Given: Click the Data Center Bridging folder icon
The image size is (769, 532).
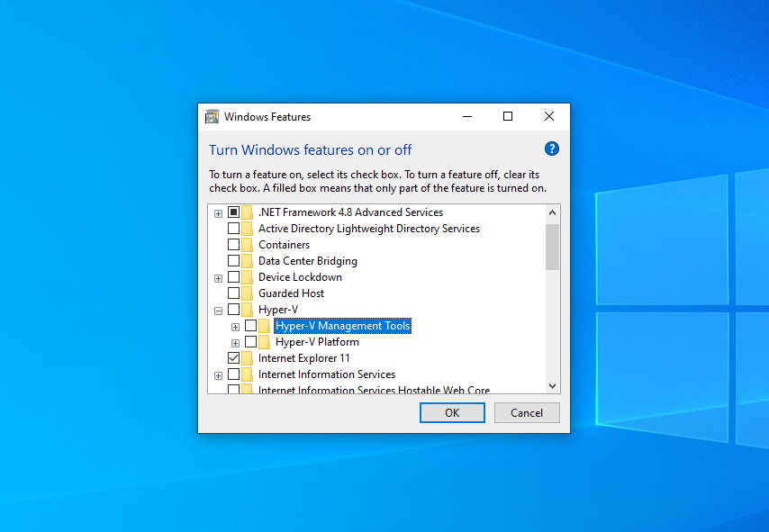Looking at the screenshot, I should [247, 261].
